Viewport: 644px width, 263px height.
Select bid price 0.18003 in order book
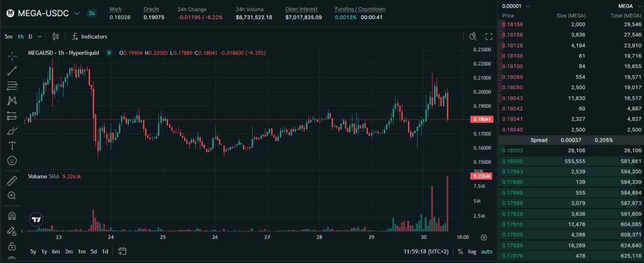click(512, 151)
